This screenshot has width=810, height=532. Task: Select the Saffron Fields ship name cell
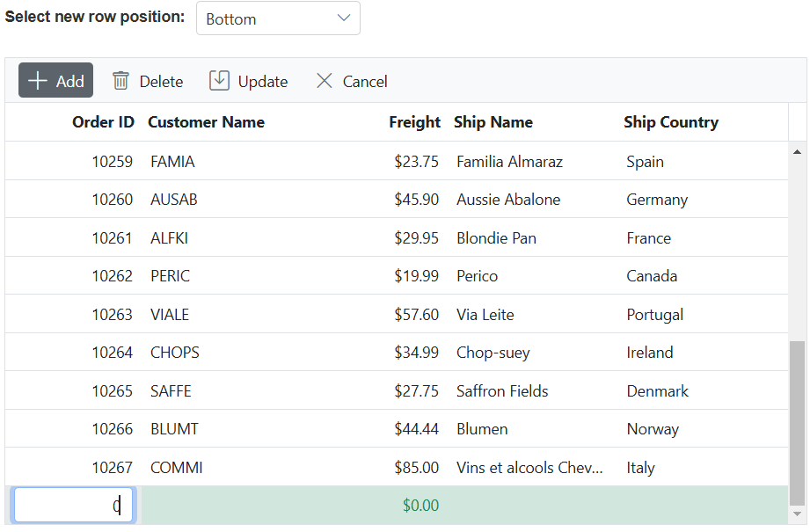coord(502,391)
